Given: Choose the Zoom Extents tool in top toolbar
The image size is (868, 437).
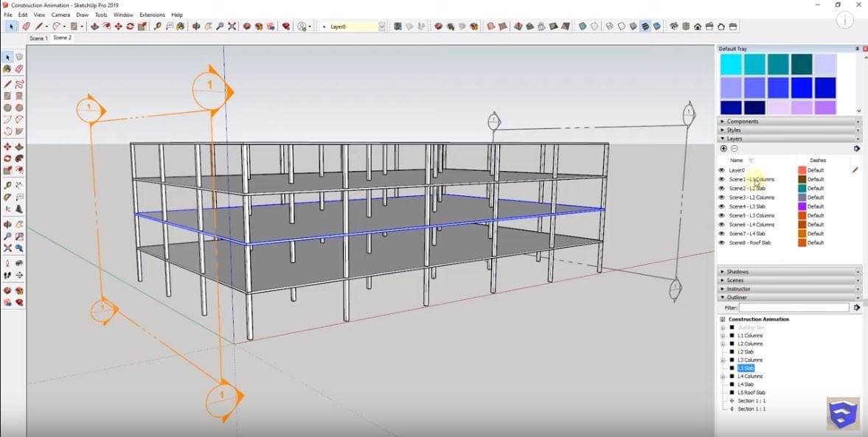Looking at the screenshot, I should (232, 27).
